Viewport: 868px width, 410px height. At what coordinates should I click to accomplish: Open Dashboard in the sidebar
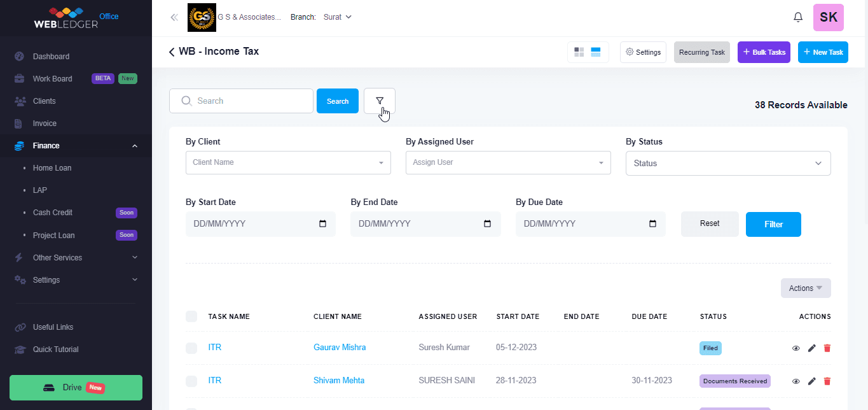point(51,57)
